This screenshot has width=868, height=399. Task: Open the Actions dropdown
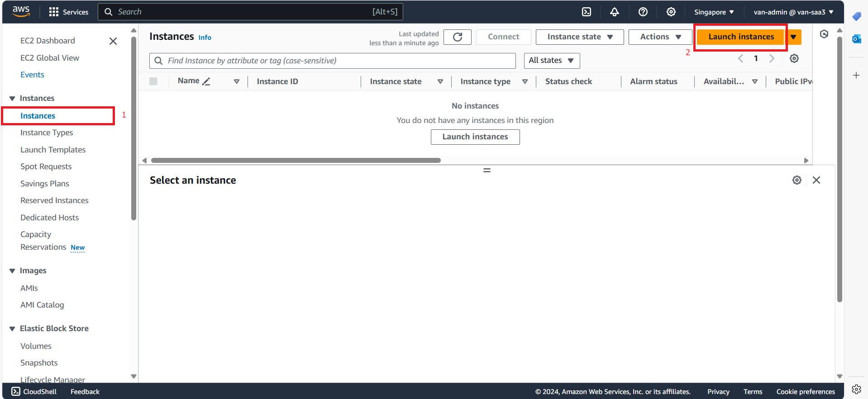point(660,37)
